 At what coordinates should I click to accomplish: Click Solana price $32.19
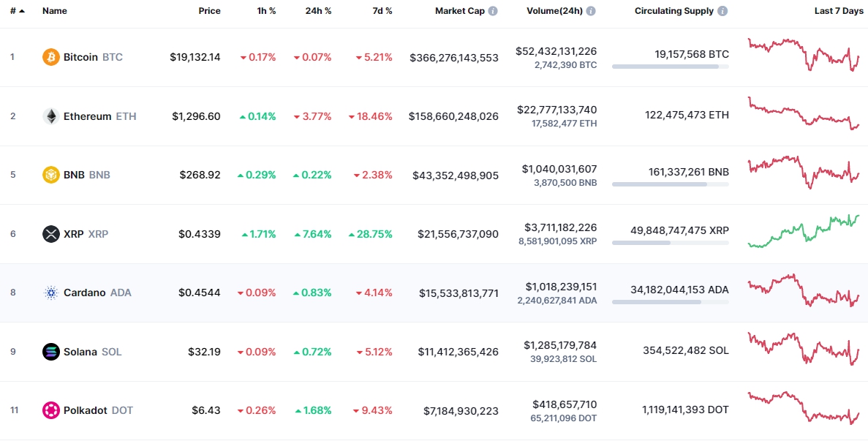pyautogui.click(x=204, y=352)
